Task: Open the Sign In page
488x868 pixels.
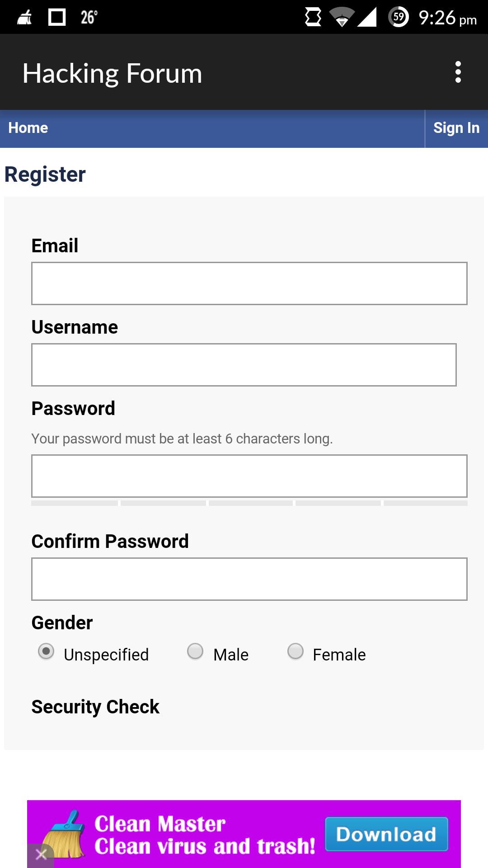Action: [456, 128]
